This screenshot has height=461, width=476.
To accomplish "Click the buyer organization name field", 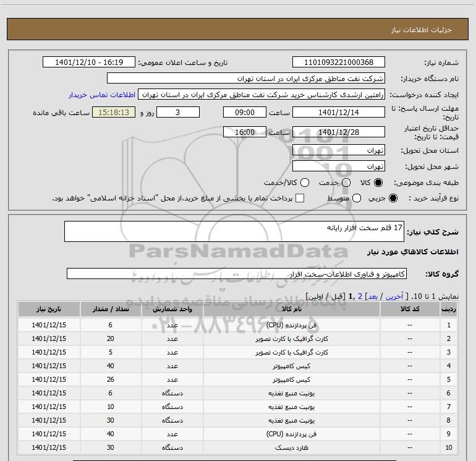I will [x=246, y=78].
